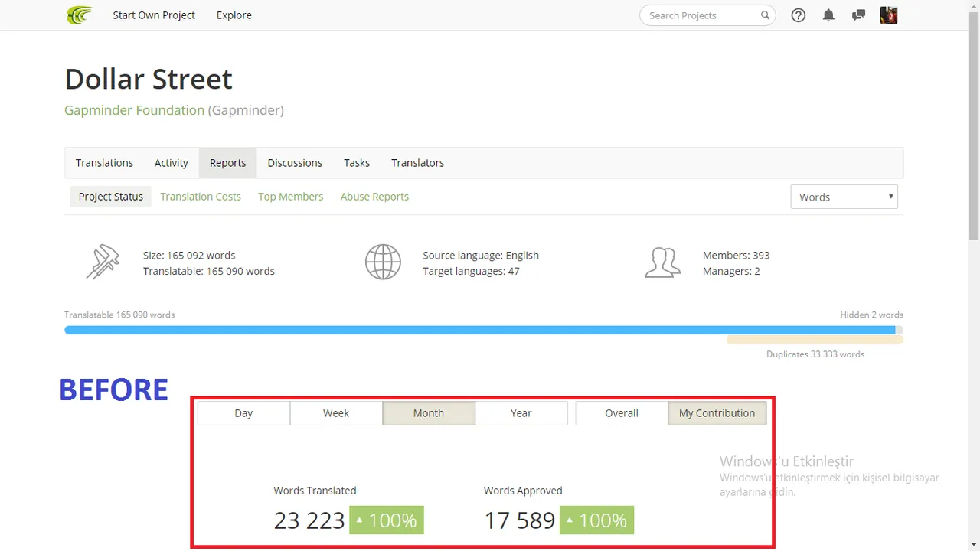Expand the Words unit dropdown
This screenshot has width=980, height=551.
(844, 197)
